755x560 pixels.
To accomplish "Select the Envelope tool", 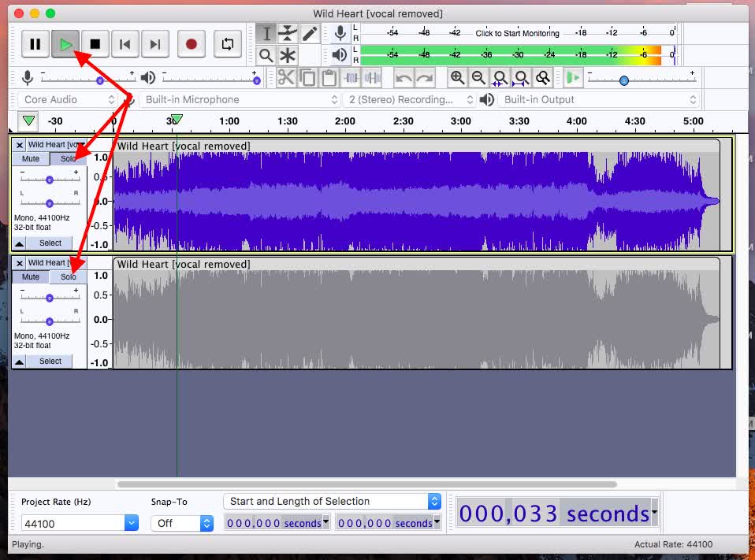I will (x=288, y=33).
